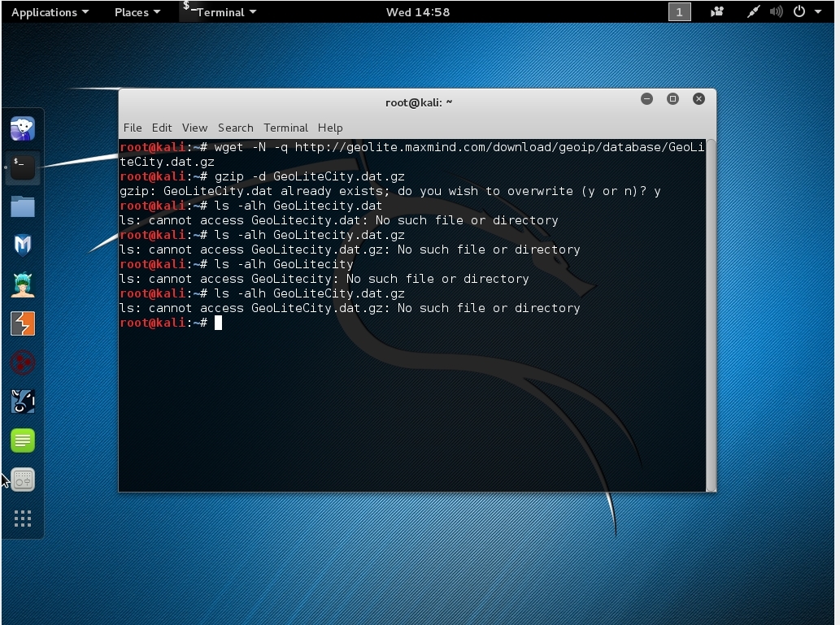Open the View menu in terminal
Viewport: 840px width, 625px height.
pyautogui.click(x=194, y=128)
